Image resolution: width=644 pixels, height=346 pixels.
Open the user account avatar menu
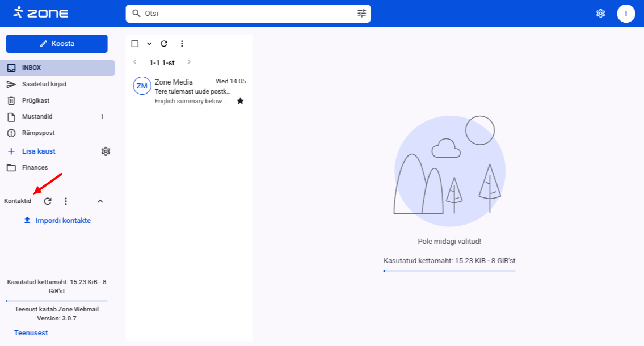pyautogui.click(x=626, y=14)
